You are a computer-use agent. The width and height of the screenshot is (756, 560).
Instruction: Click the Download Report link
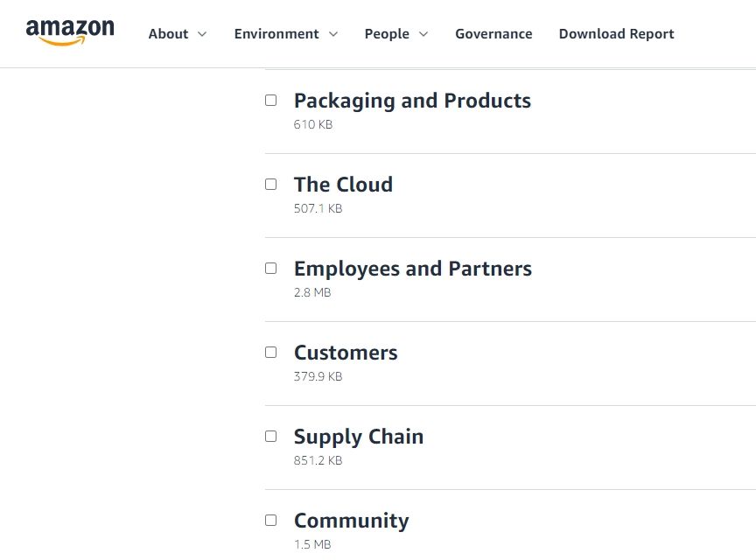click(616, 34)
